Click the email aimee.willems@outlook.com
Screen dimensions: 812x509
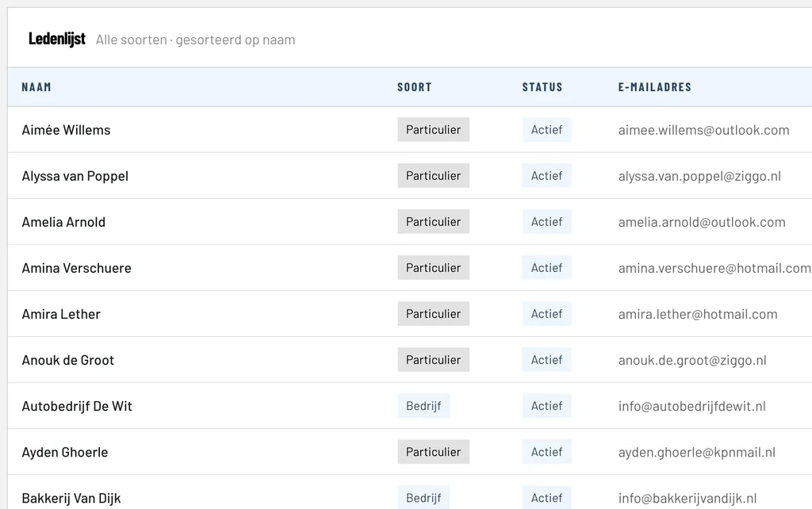pos(704,130)
